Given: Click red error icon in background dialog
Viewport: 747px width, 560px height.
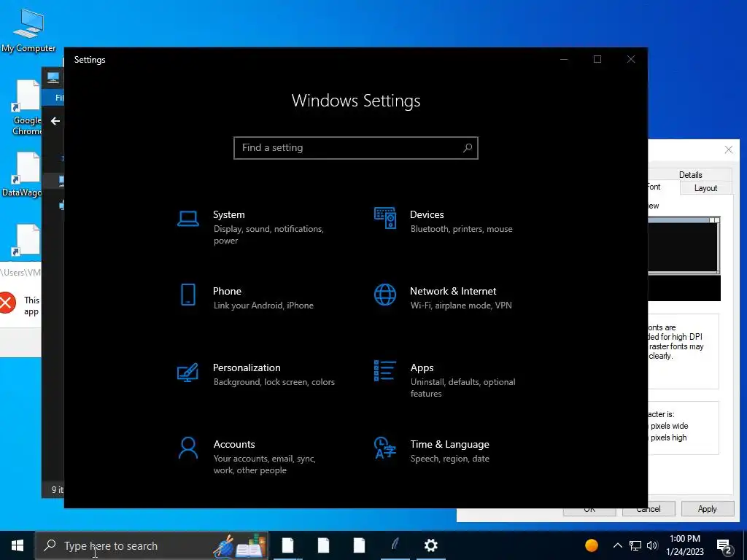Looking at the screenshot, I should (x=7, y=303).
